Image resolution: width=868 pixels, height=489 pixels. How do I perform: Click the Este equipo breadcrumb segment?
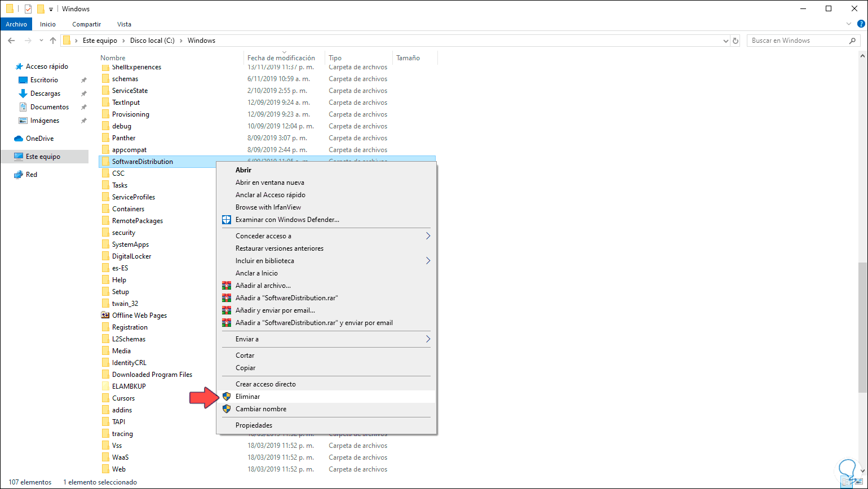point(100,41)
